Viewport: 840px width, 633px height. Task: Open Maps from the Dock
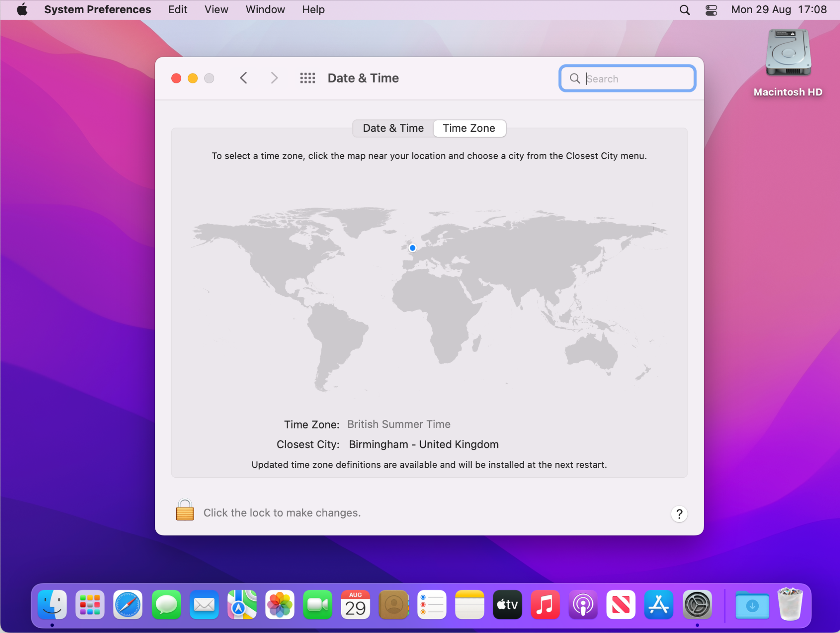click(242, 605)
